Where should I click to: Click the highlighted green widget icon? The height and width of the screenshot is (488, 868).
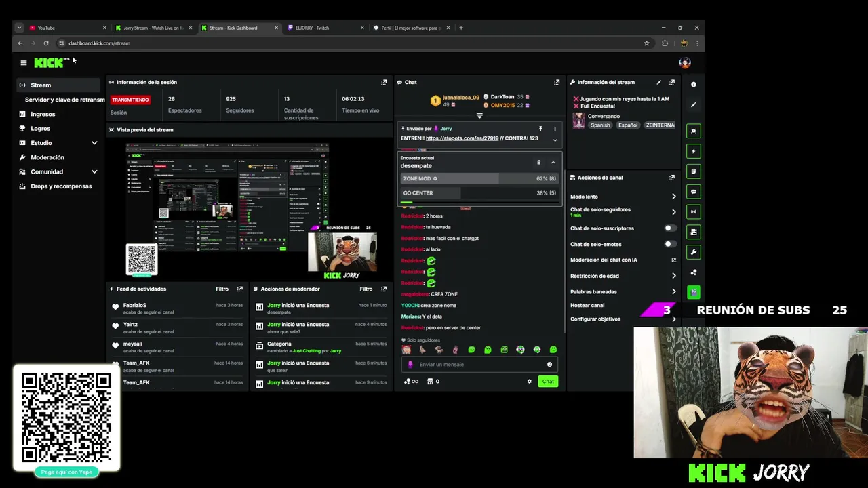(x=693, y=292)
